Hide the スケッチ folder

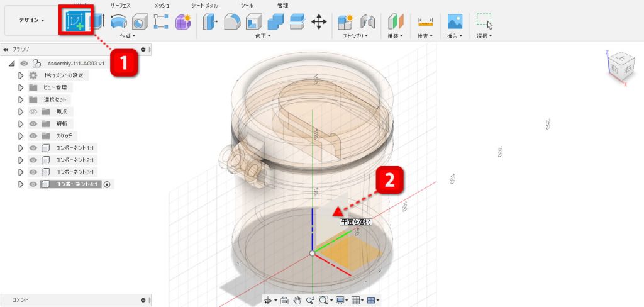34,136
